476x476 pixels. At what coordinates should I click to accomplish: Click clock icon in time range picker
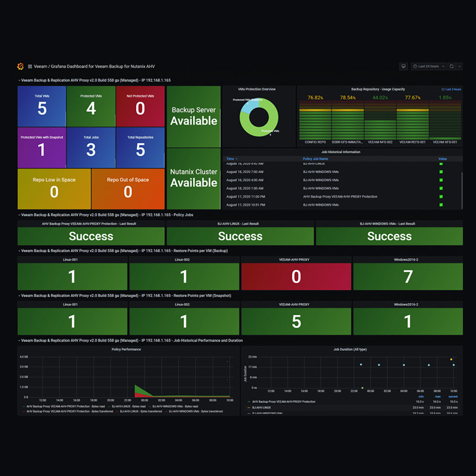point(415,66)
